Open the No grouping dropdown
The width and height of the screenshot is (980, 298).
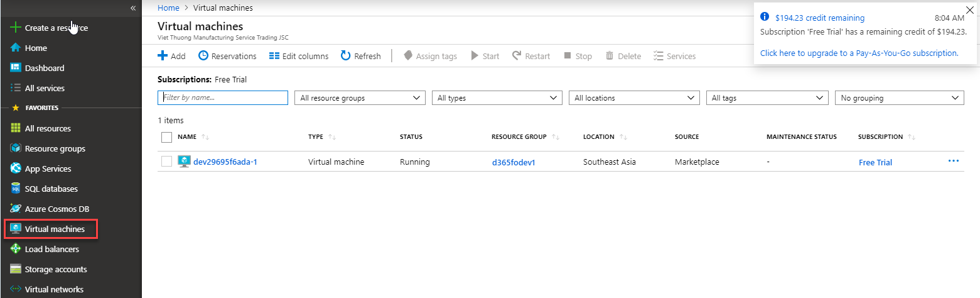pos(899,98)
